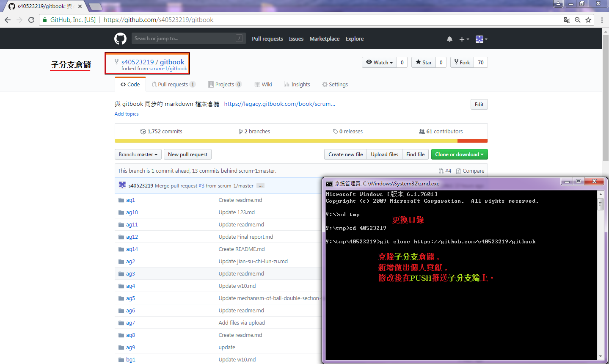The image size is (609, 364).
Task: Reload the page with the refresh icon
Action: tap(31, 20)
